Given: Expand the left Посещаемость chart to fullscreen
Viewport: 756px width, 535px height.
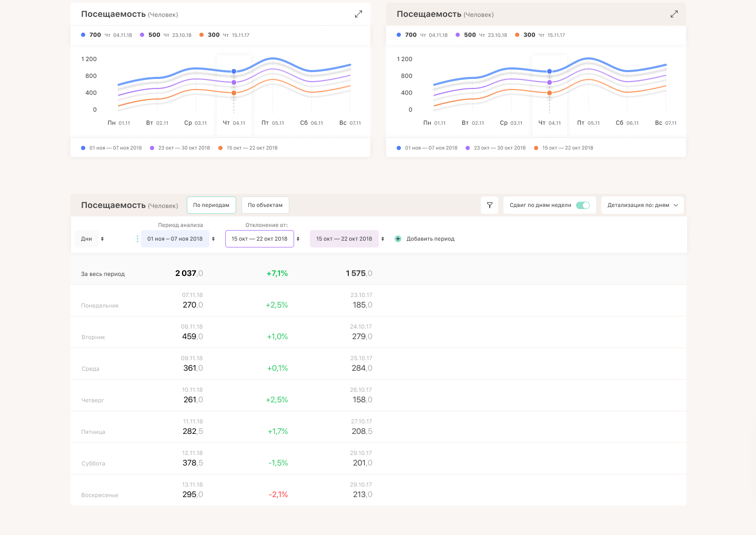Looking at the screenshot, I should point(358,14).
